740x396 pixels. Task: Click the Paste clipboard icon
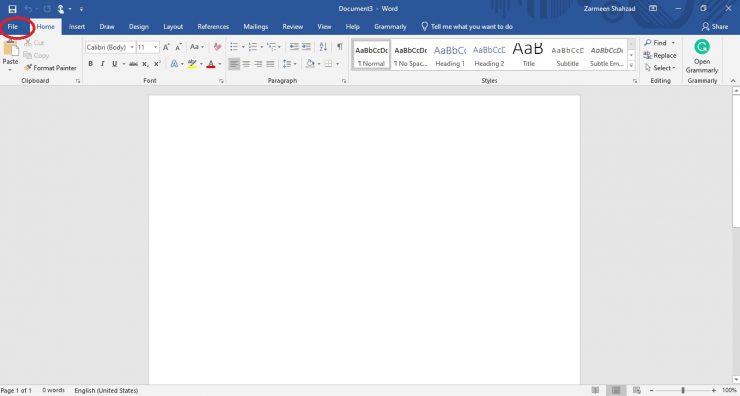[x=10, y=49]
